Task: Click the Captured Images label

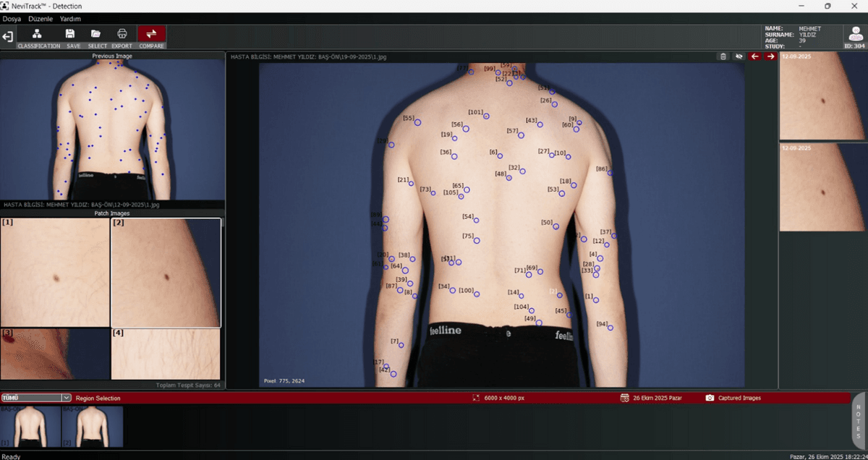Action: [x=739, y=399]
